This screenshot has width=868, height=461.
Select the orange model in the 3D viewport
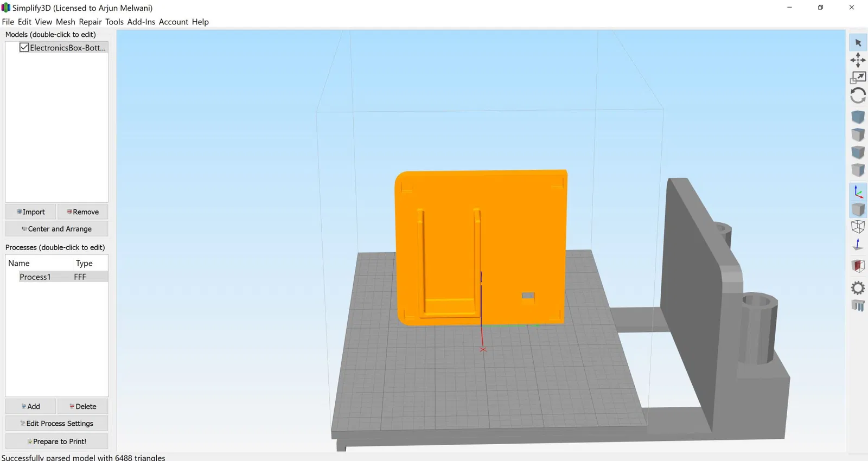481,247
